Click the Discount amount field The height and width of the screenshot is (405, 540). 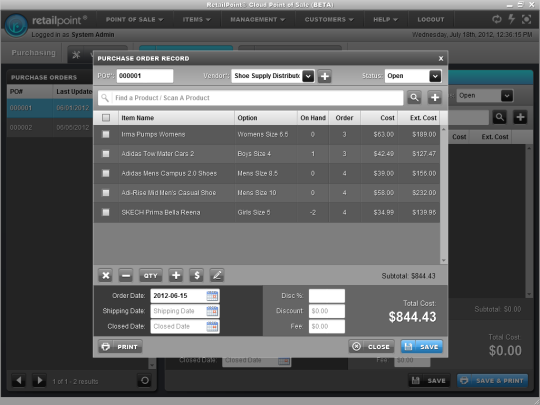click(326, 311)
